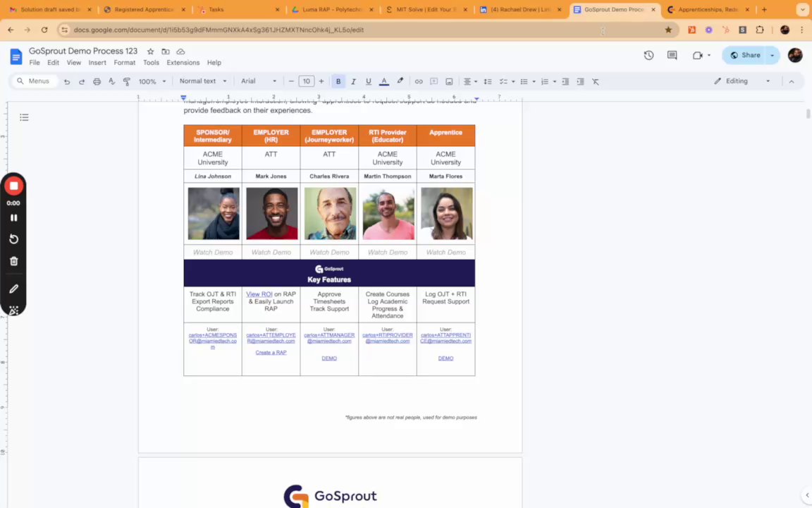Show the document outline
Viewport: 812px width, 508px height.
(24, 117)
